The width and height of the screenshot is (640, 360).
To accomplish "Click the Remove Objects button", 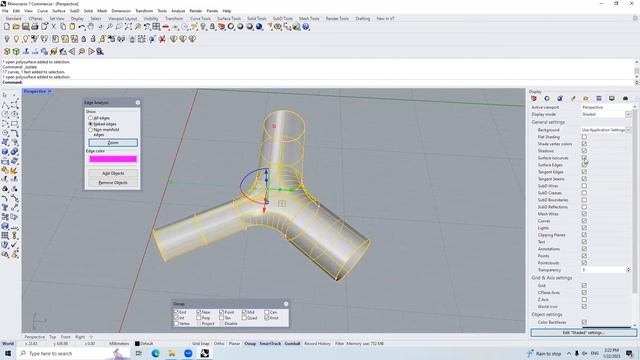I will click(113, 182).
